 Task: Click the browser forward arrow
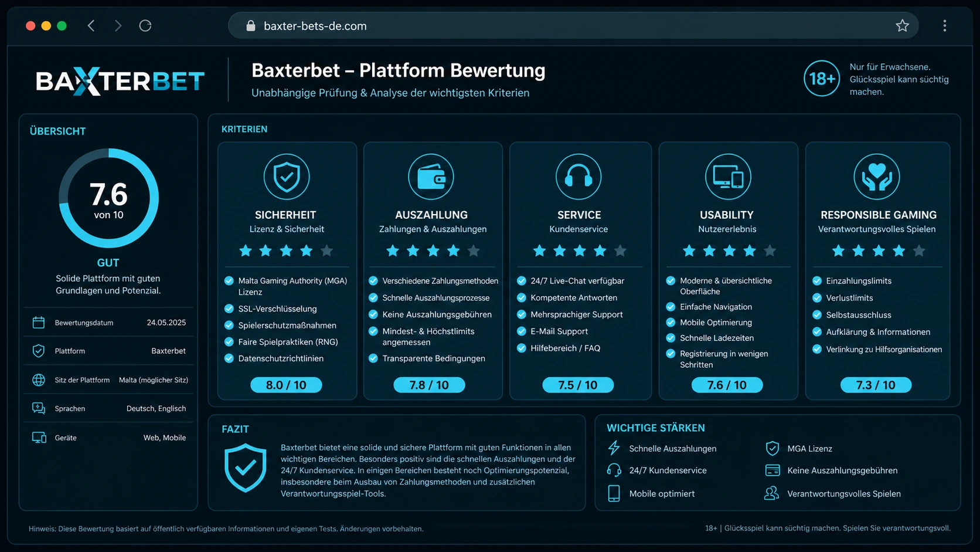tap(118, 26)
